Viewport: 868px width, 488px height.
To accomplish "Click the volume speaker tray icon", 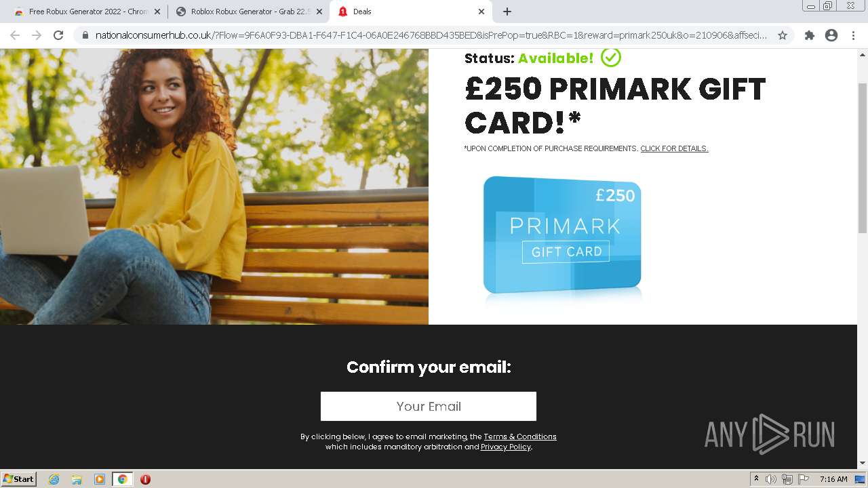I will point(770,479).
